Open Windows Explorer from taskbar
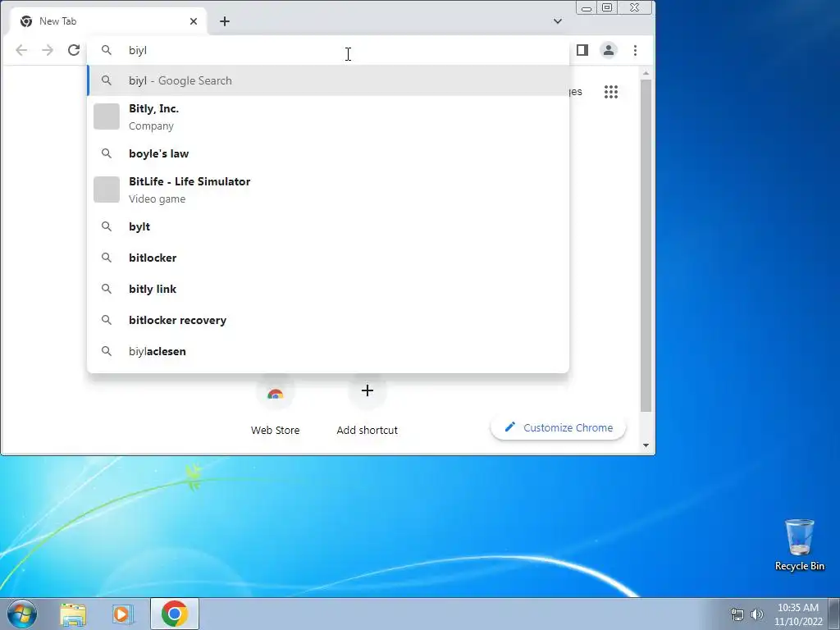This screenshot has height=630, width=840. [73, 614]
